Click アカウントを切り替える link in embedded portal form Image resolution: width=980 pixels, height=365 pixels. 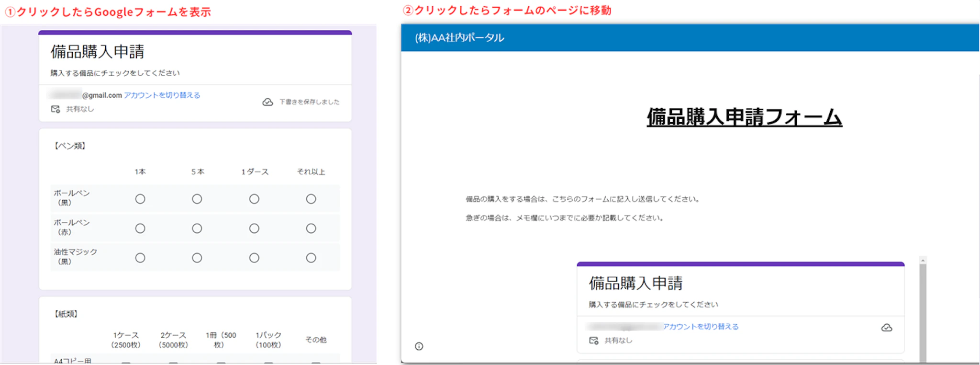(701, 327)
